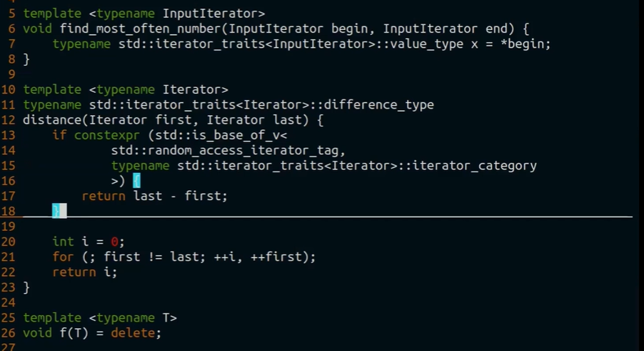This screenshot has width=644, height=351.
Task: Place cursor on the for keyword
Action: [x=63, y=257]
